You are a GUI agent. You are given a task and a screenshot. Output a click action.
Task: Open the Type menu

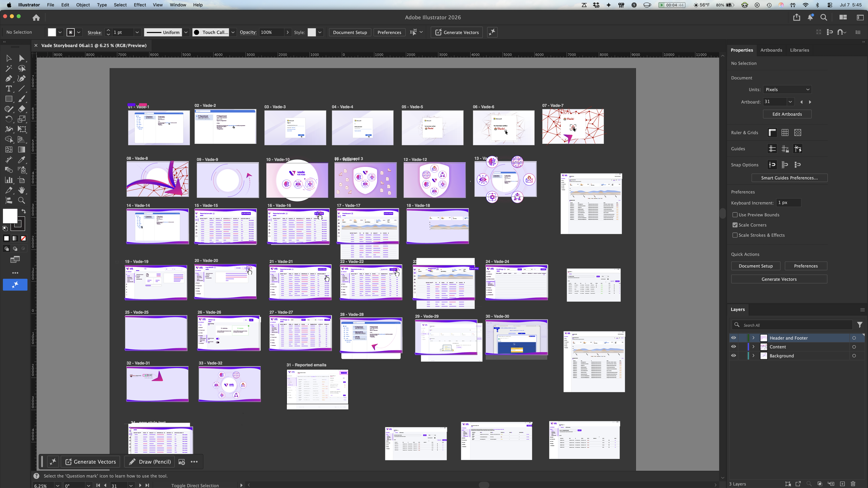tap(102, 5)
